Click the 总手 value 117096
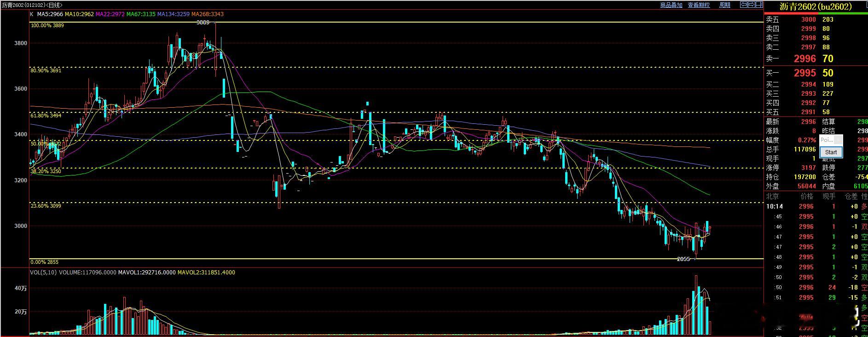Screen dimensions: 868x337 (804, 149)
